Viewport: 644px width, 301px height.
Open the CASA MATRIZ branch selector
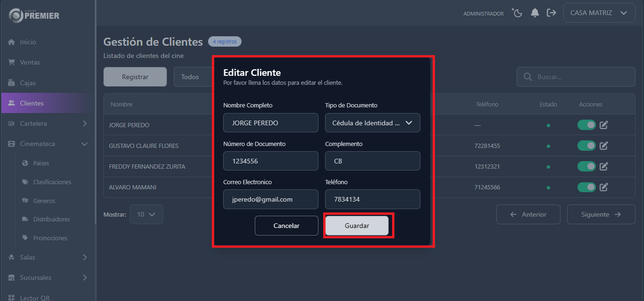click(599, 13)
